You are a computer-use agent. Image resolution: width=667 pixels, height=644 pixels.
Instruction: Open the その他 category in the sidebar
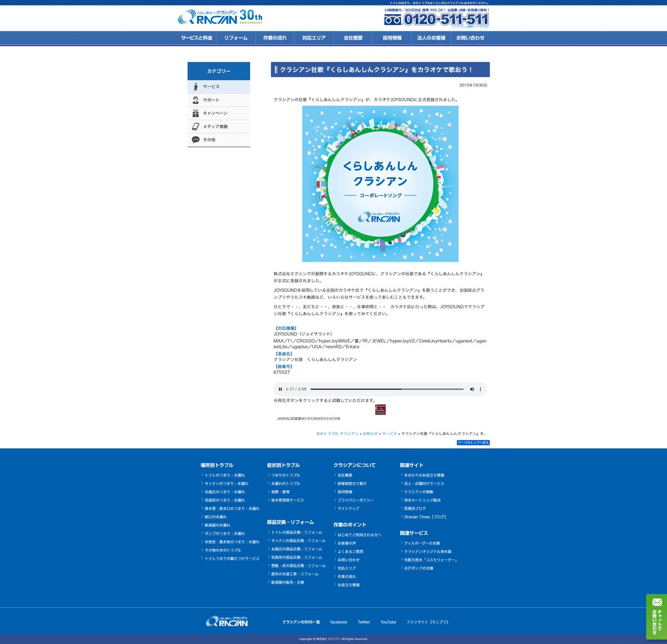(x=219, y=140)
